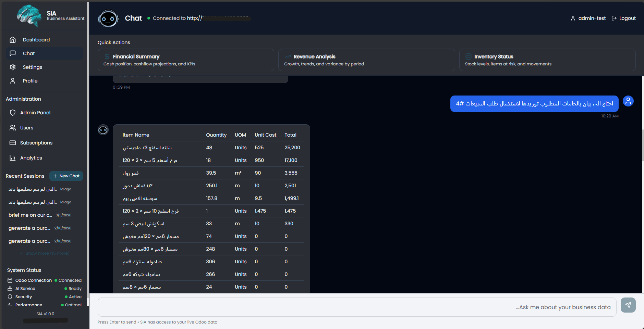Click the user avatar beside the blue message
Viewport: 644px width, 329px height.
tap(628, 101)
